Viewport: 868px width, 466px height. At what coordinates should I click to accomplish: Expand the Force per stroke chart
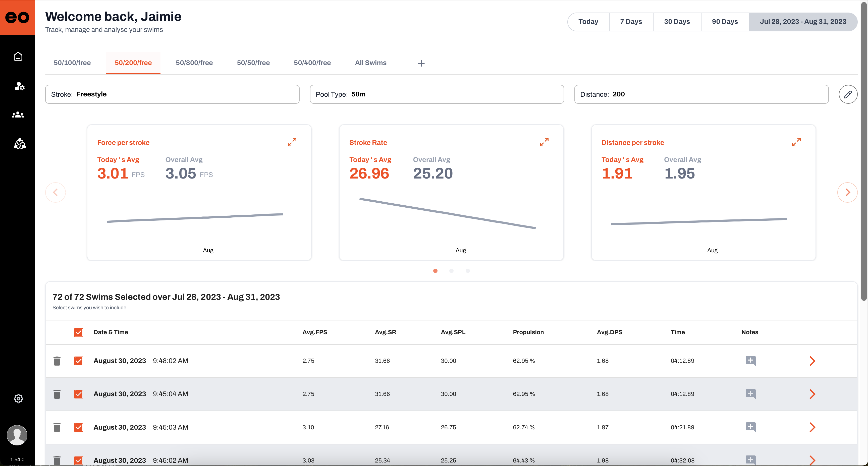292,142
